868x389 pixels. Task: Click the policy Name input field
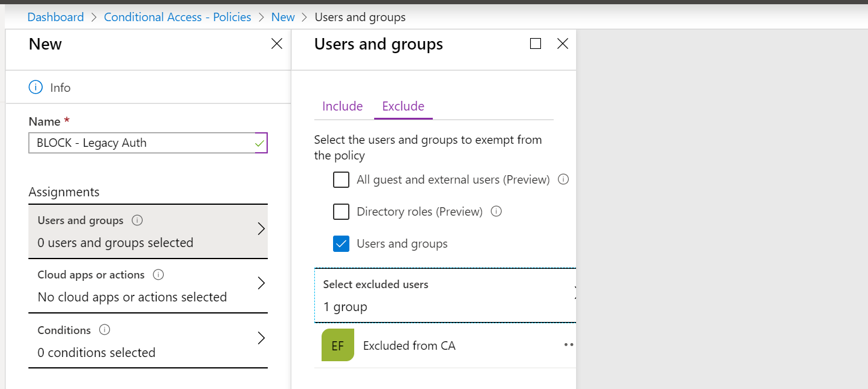pos(148,143)
